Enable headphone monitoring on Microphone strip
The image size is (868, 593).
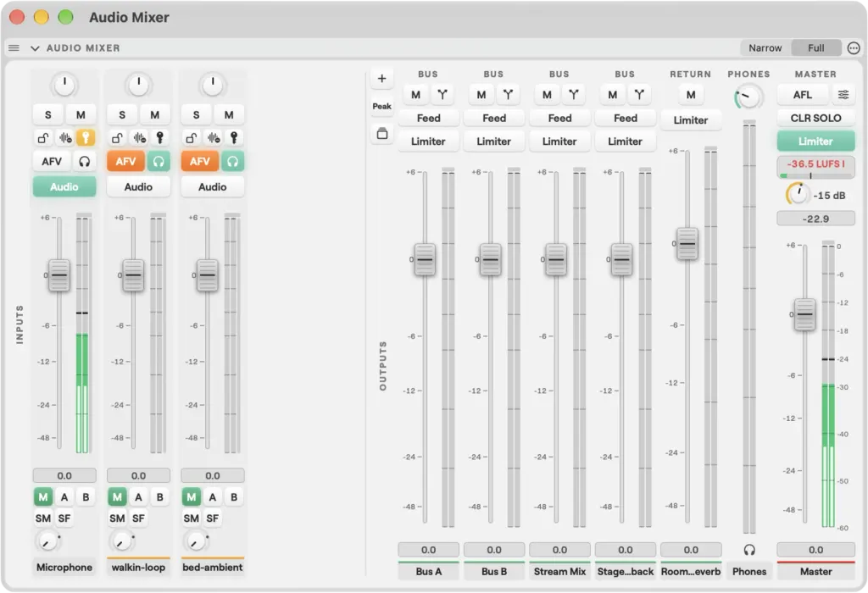tap(84, 162)
